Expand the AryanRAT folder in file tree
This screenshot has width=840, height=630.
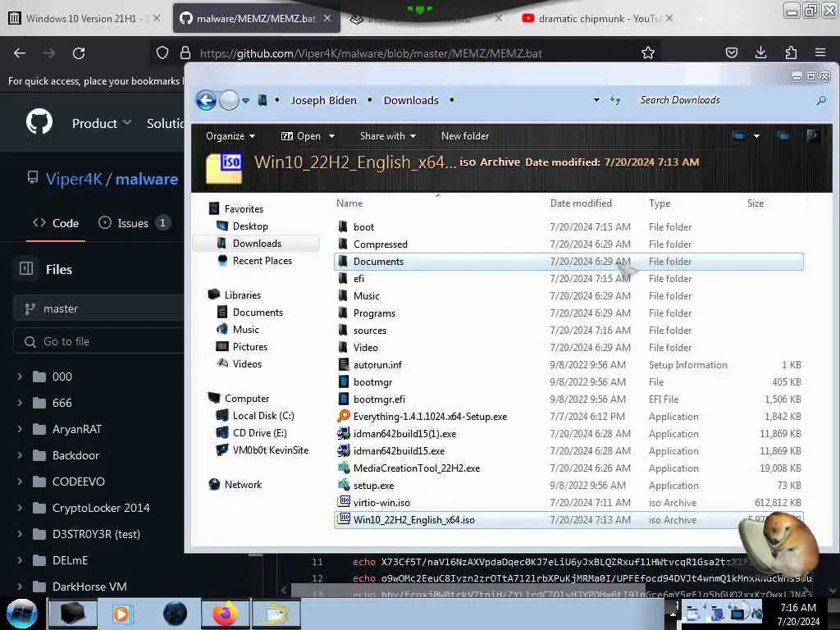[20, 429]
